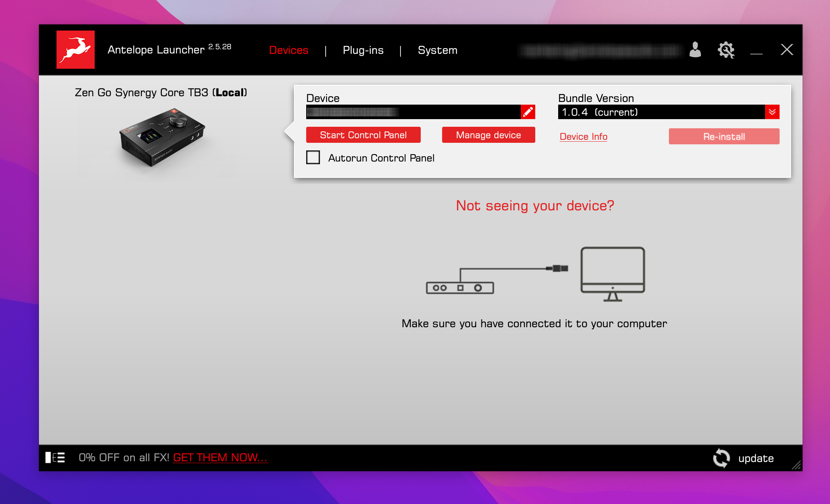830x504 pixels.
Task: Click the Re-install button
Action: pos(724,136)
